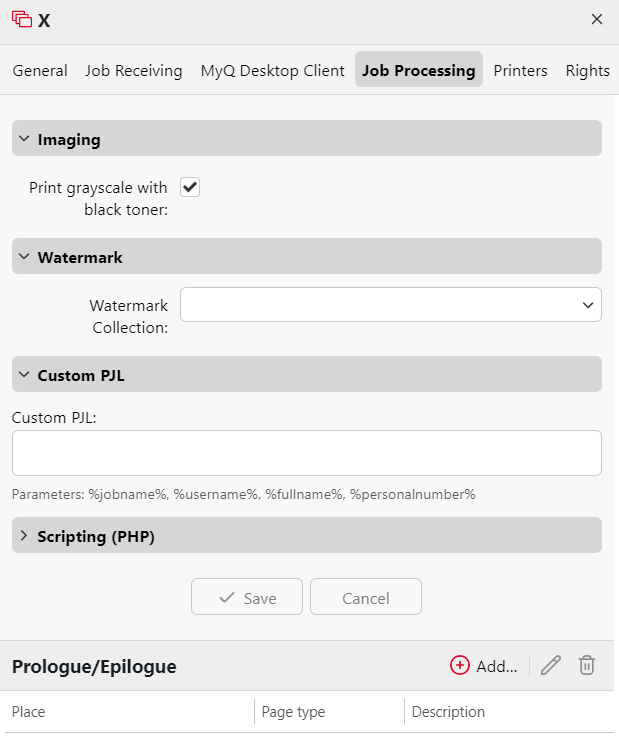Open the Rights tab

point(587,71)
